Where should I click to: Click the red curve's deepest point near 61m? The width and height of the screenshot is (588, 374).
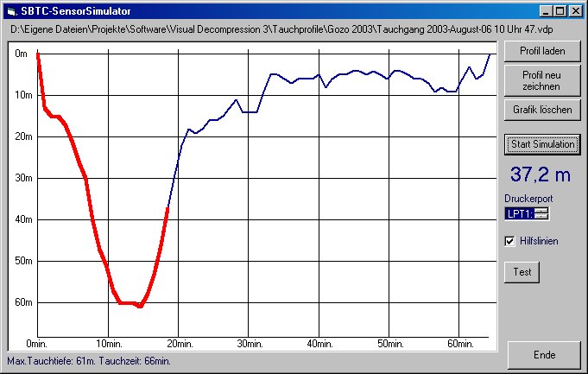139,306
